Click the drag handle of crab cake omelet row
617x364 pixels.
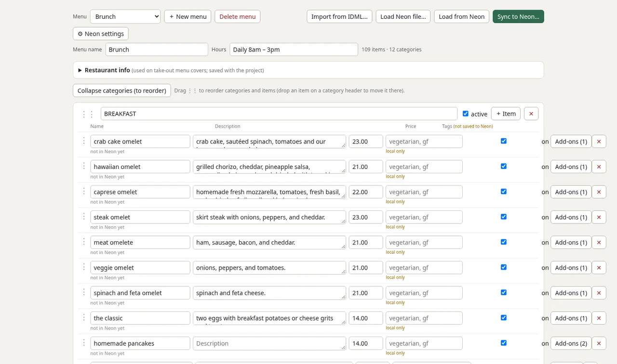tap(84, 141)
